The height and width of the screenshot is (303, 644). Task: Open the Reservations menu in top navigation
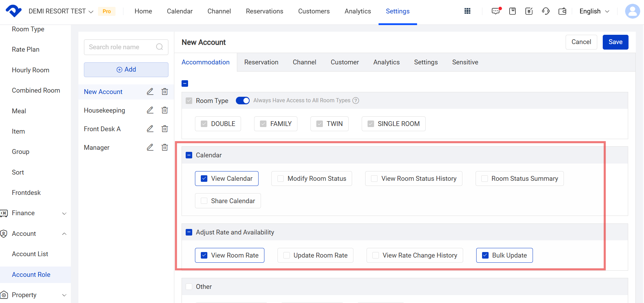coord(264,11)
